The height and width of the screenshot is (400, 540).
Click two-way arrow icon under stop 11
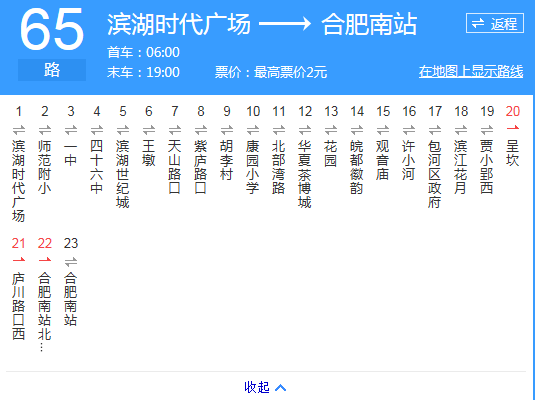tap(279, 130)
